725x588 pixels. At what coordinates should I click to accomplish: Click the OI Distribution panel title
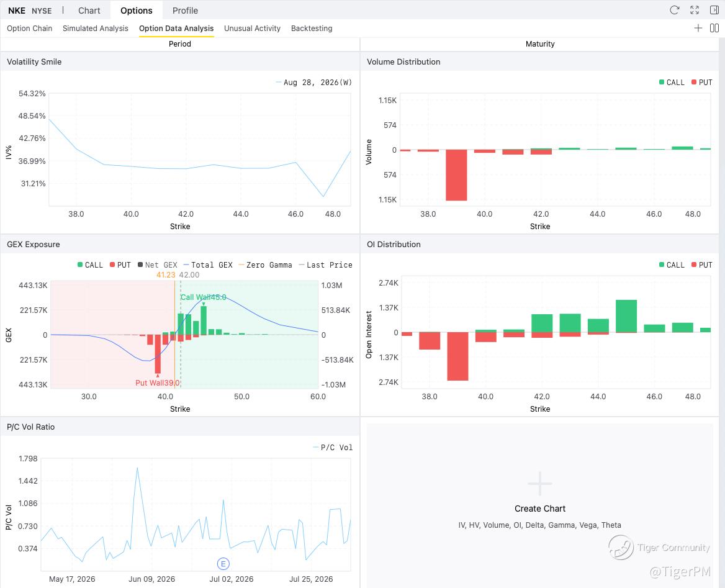[394, 244]
